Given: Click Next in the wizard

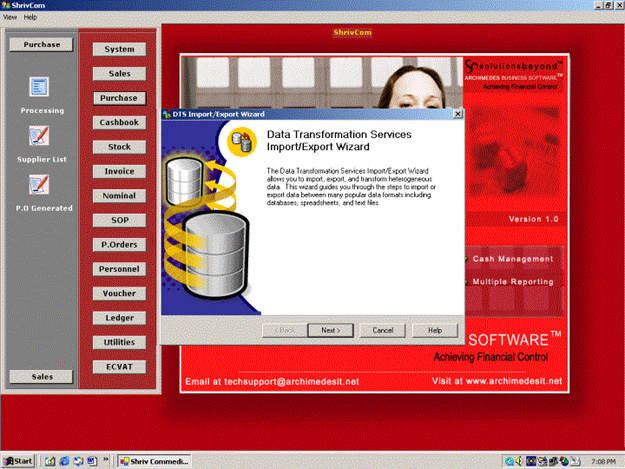Looking at the screenshot, I should [330, 330].
